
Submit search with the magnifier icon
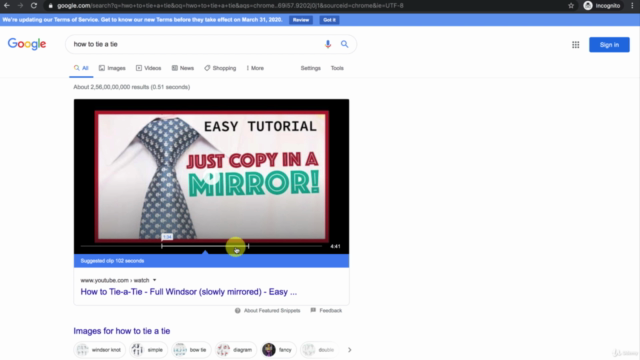tap(344, 44)
